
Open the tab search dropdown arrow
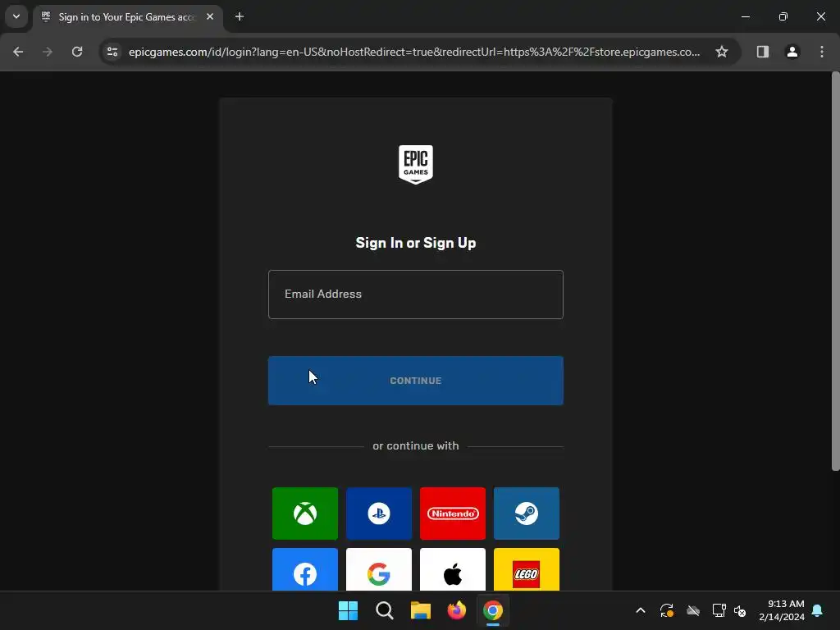16,16
